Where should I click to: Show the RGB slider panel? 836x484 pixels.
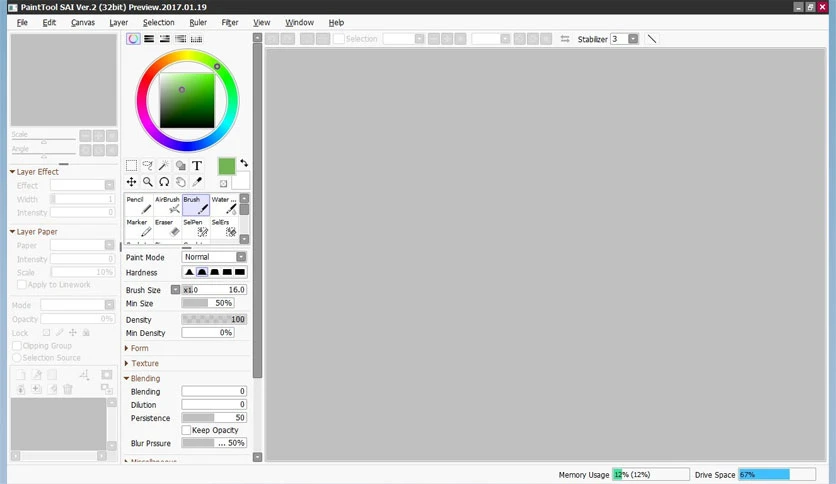149,39
